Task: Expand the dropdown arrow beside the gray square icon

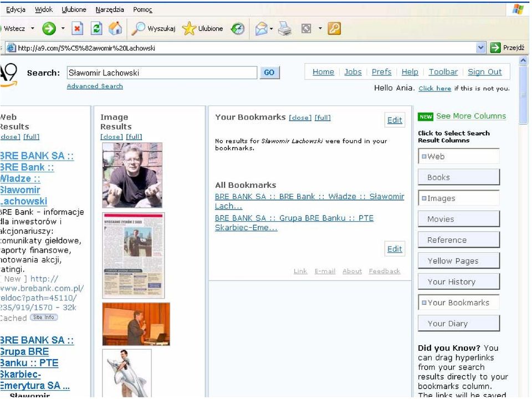Action: pos(320,28)
